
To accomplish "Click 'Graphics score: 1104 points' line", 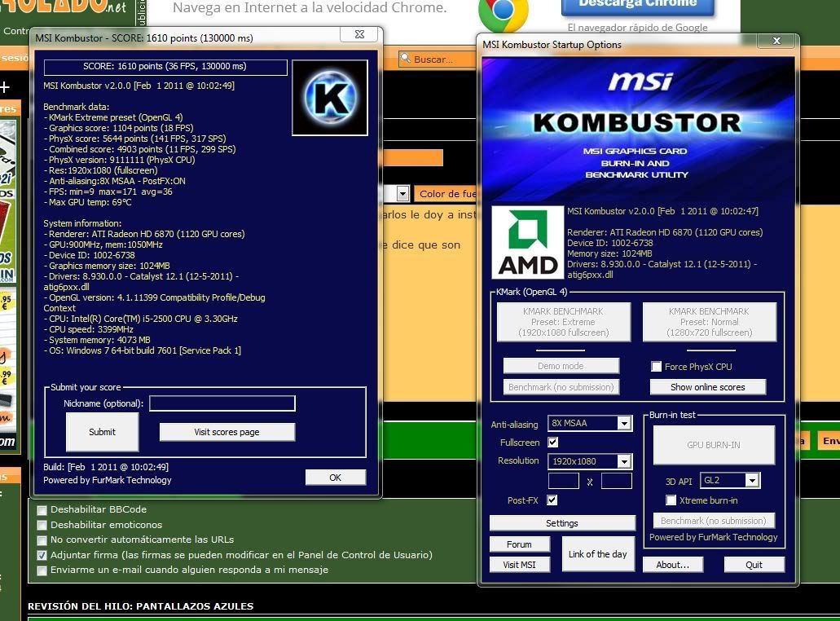I will point(118,128).
